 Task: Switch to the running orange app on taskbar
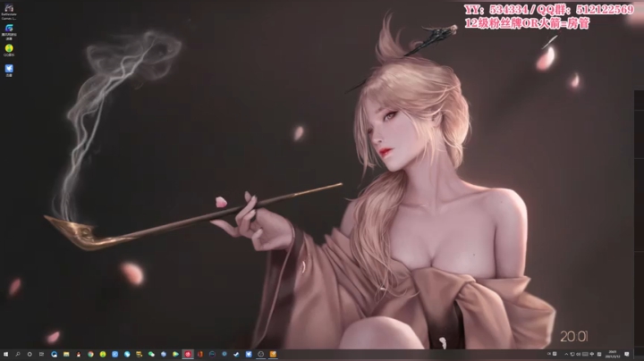[273, 354]
